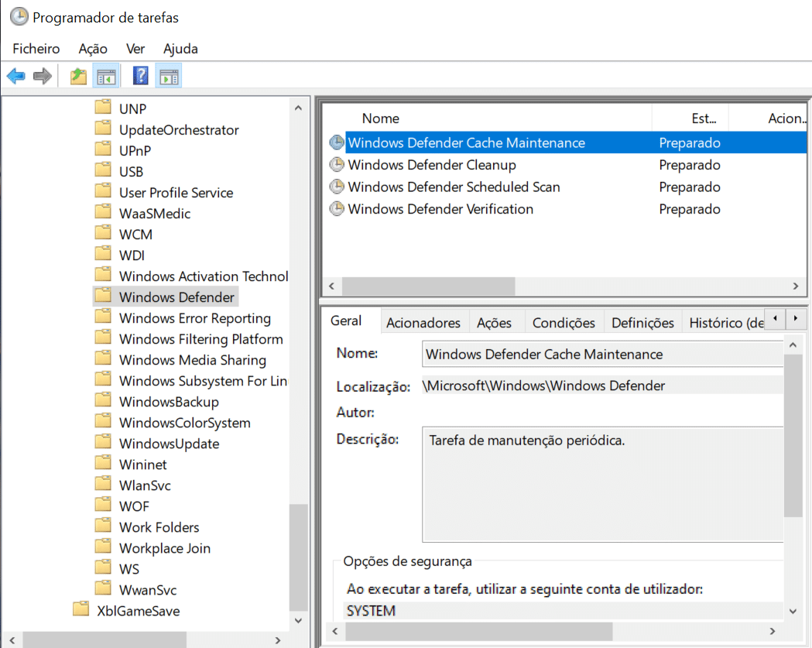The image size is (812, 648).
Task: Click the task list scroll-left arrow
Action: 332,286
